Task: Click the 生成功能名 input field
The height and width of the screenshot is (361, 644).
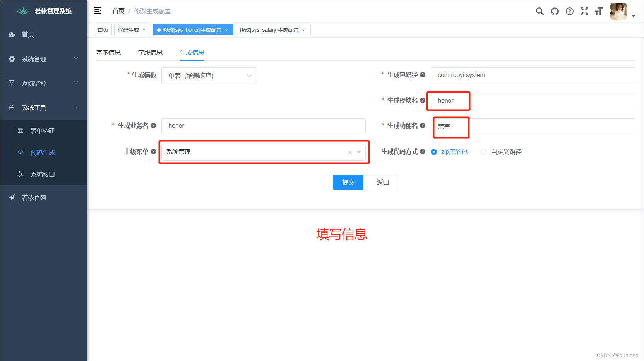Action: coord(533,126)
